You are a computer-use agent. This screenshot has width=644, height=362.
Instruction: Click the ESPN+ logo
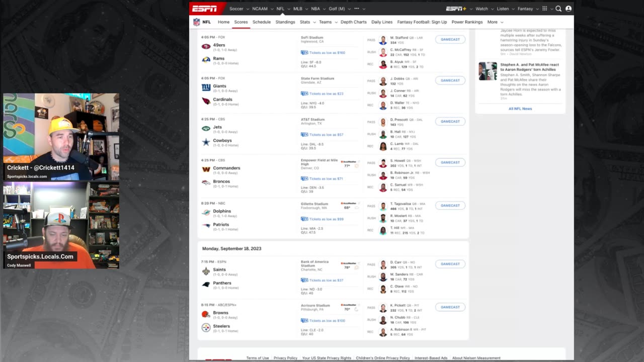(456, 9)
